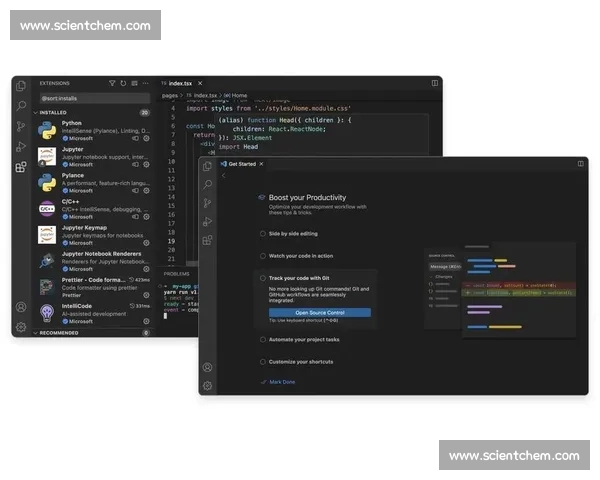Click the remote indicator icon on Python extension
Image resolution: width=600 pixels, height=480 pixels.
[135, 138]
